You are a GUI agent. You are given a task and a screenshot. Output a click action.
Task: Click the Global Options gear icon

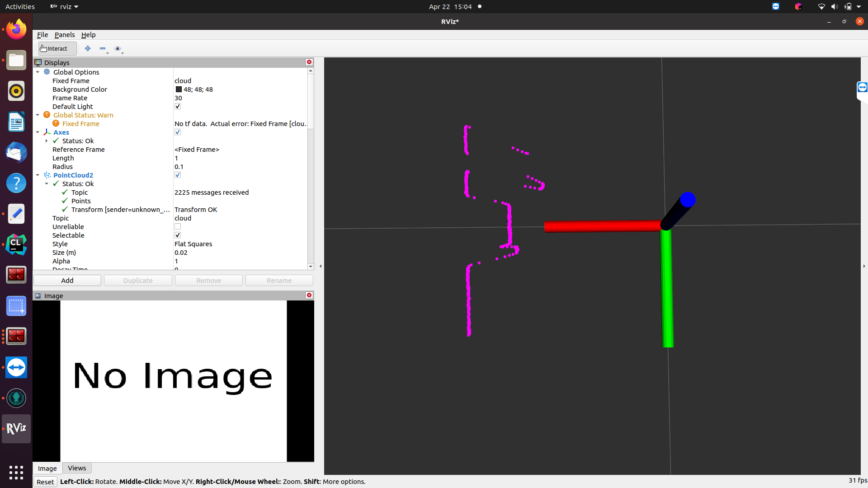tap(46, 72)
